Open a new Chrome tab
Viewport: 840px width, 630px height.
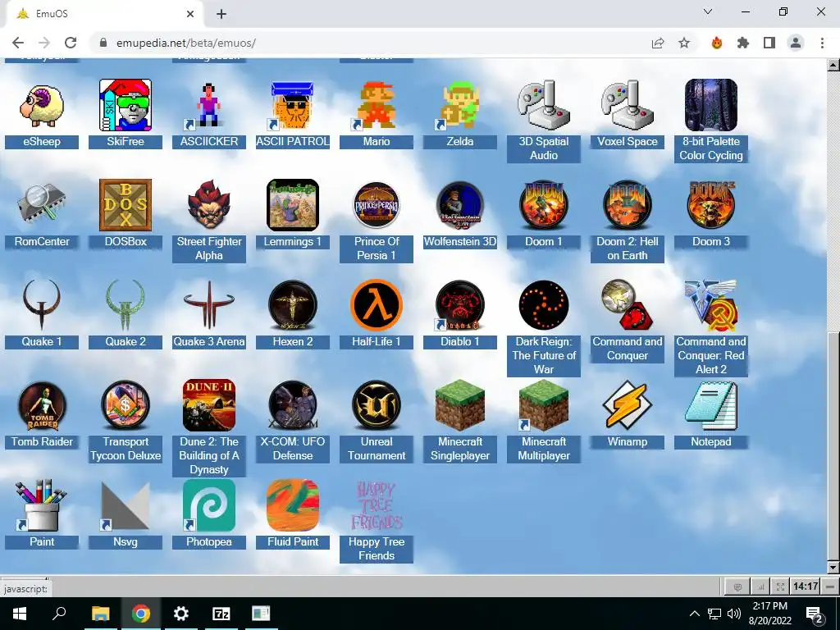[221, 14]
